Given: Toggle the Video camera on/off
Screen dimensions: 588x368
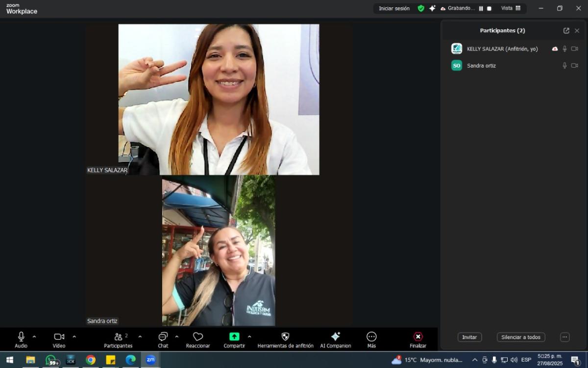Looking at the screenshot, I should 59,337.
